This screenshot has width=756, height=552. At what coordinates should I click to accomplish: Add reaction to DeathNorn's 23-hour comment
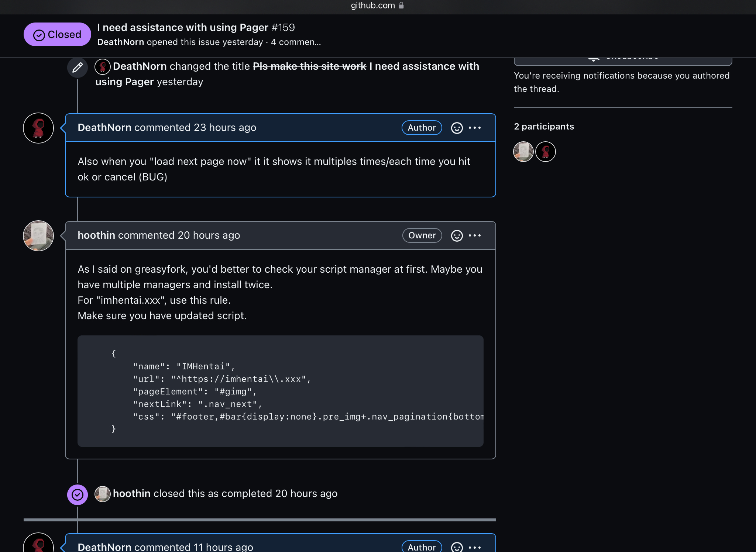457,128
